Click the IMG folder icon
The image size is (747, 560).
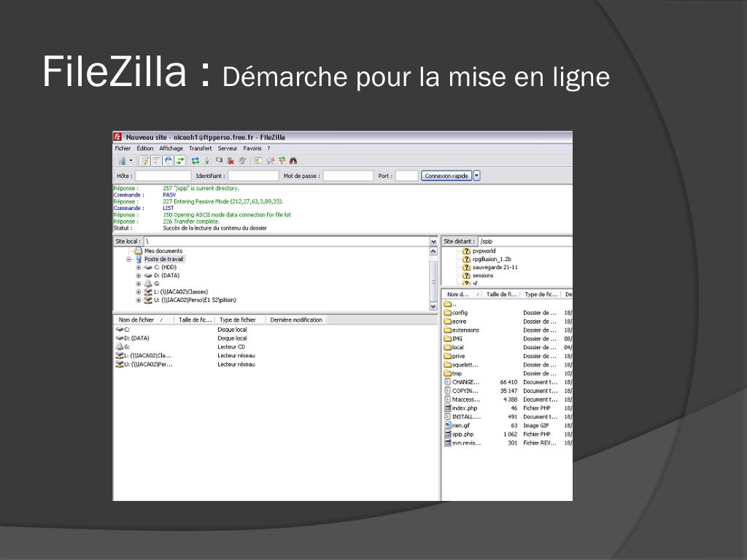click(448, 338)
